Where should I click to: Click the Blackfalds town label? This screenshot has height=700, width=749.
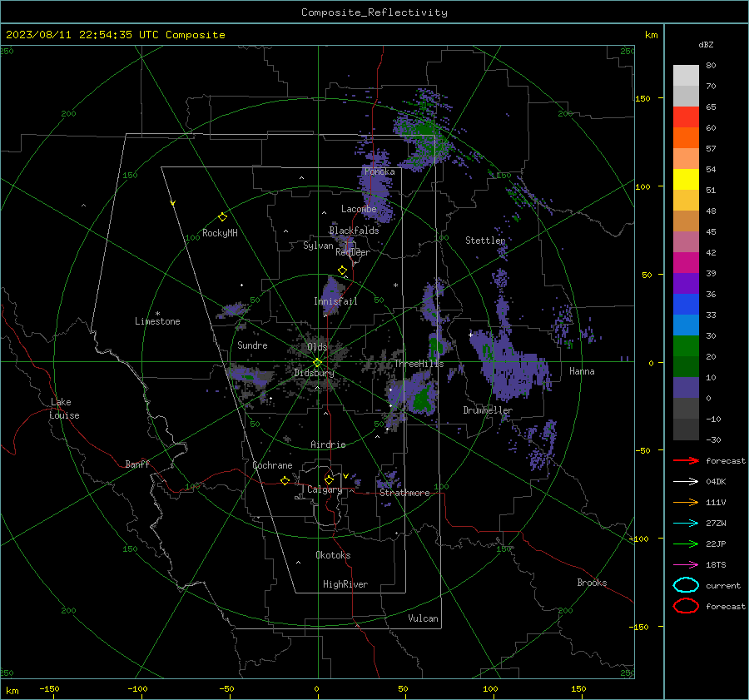click(354, 231)
